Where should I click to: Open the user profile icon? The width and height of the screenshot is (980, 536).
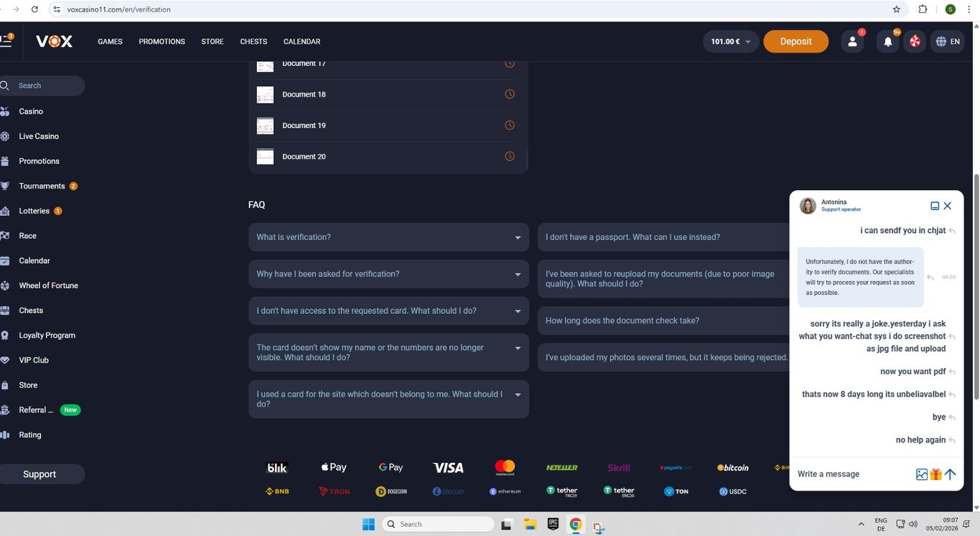(x=852, y=42)
